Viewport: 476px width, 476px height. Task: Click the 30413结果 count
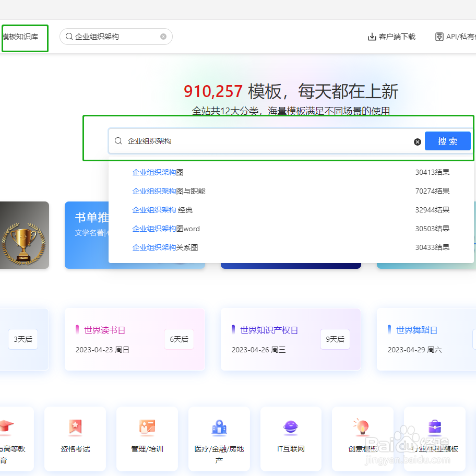(432, 172)
